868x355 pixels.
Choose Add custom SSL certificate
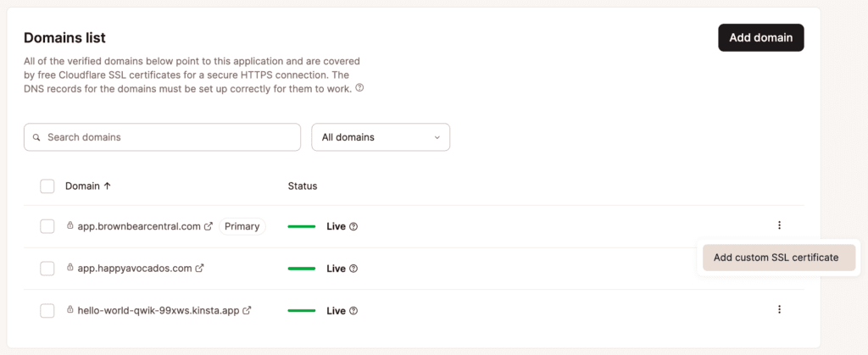(776, 258)
